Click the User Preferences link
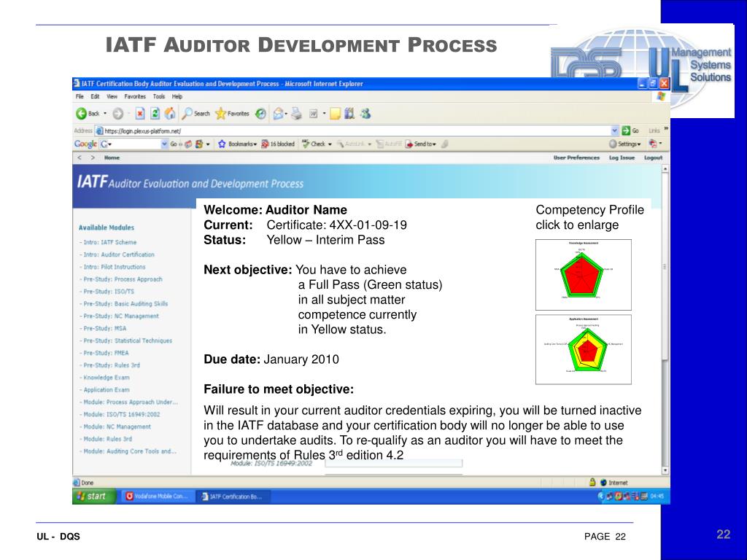 coord(576,157)
